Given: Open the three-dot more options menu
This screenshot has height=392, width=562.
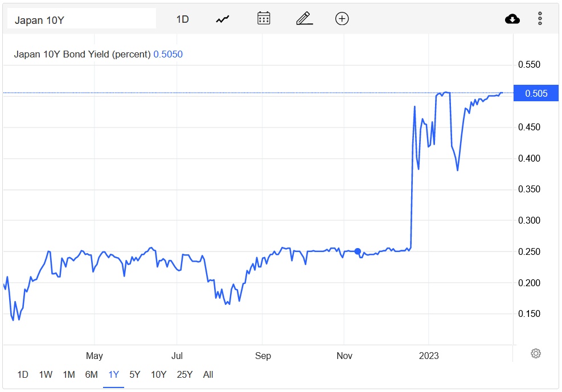Looking at the screenshot, I should click(x=540, y=19).
